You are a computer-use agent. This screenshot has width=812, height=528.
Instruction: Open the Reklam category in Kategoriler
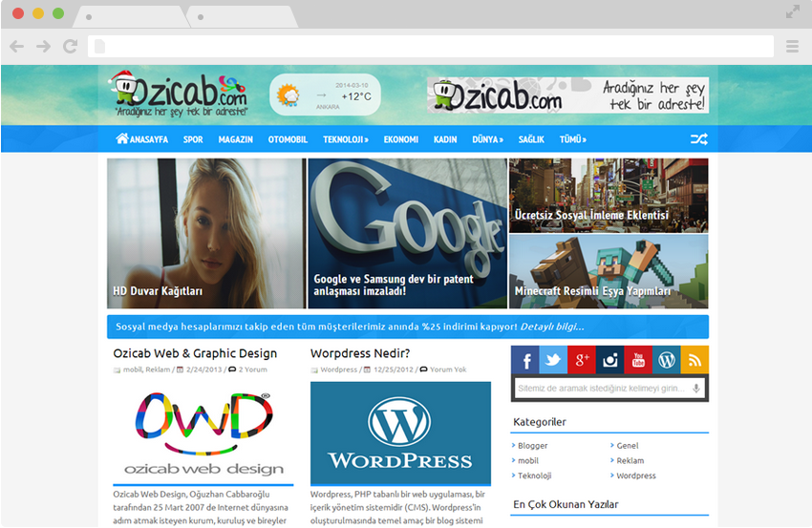[x=630, y=461]
